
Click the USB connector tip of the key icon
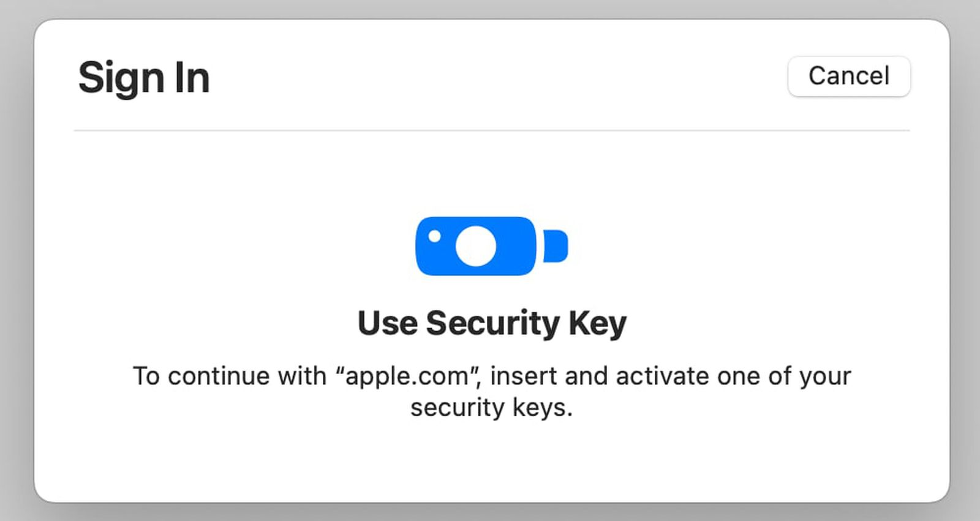556,246
